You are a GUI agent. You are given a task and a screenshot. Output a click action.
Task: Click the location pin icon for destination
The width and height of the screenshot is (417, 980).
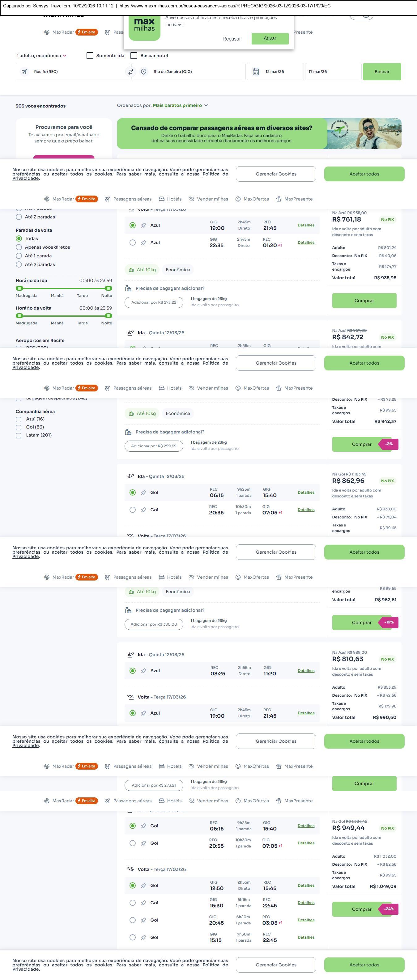(143, 71)
